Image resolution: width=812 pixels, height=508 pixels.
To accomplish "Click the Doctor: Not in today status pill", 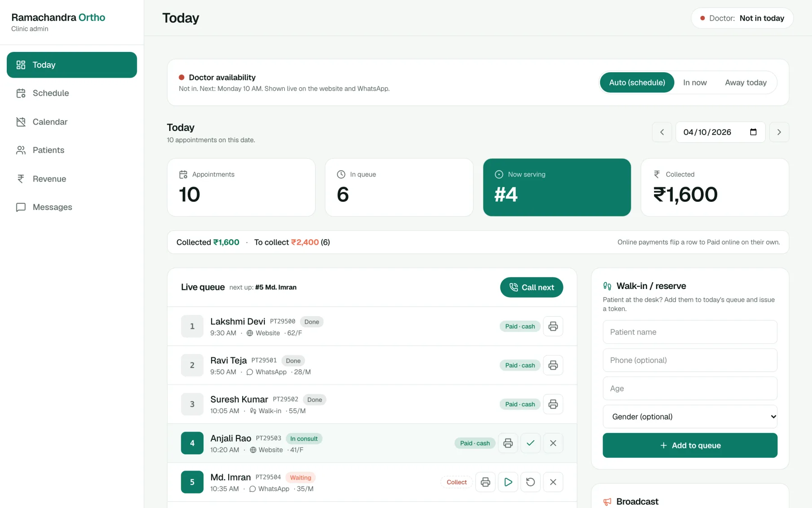I will (x=742, y=18).
